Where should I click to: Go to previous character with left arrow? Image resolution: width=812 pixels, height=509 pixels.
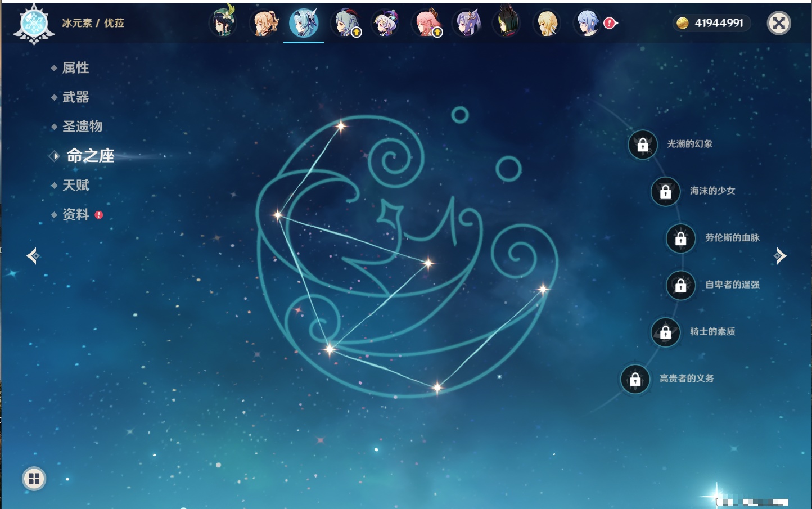pyautogui.click(x=33, y=256)
